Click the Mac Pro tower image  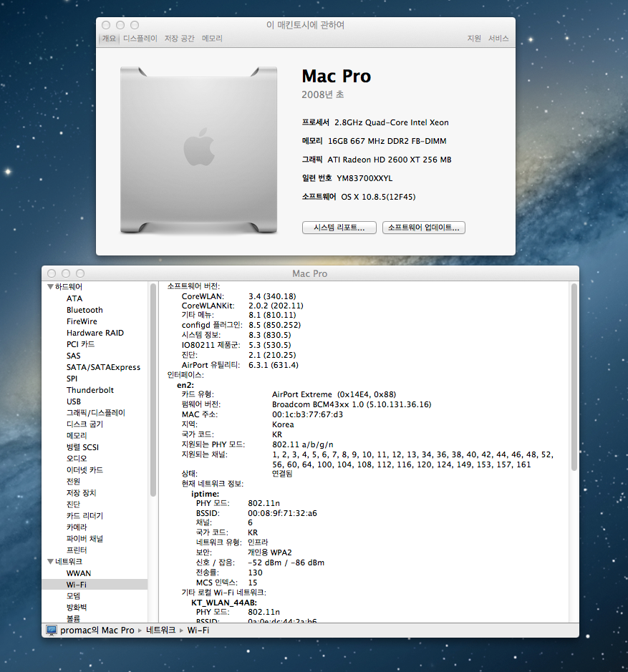pyautogui.click(x=198, y=150)
